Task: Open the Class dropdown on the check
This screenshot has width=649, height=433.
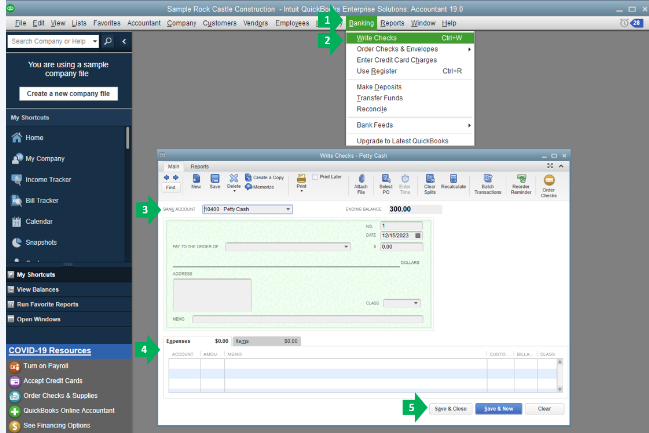Action: [416, 303]
